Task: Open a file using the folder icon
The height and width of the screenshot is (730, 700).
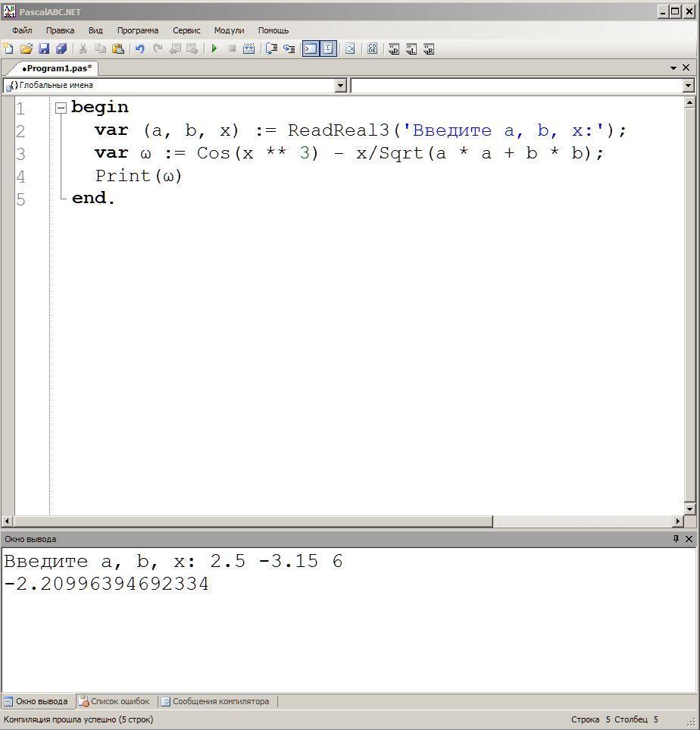Action: (x=26, y=49)
